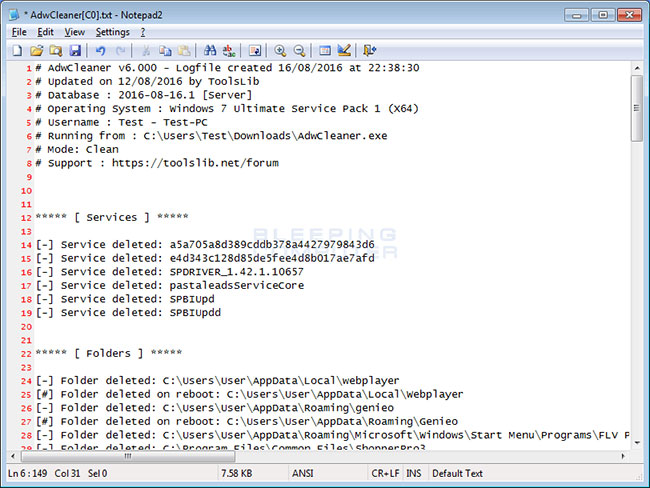The width and height of the screenshot is (650, 488).
Task: Maximize the Notepad2 window
Action: pos(603,15)
